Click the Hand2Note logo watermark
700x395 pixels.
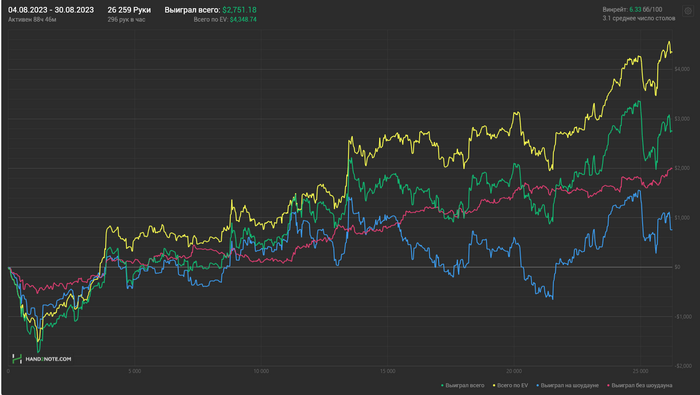[x=17, y=358]
